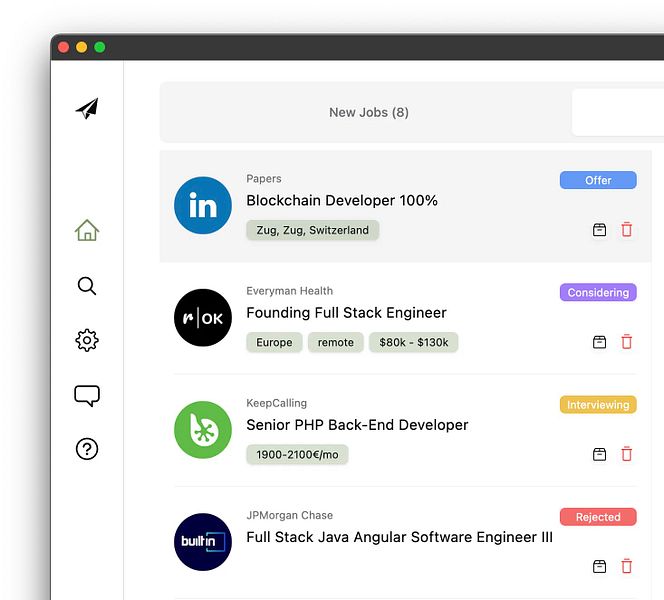The width and height of the screenshot is (664, 600).
Task: Click the Rejected status badge
Action: click(598, 517)
